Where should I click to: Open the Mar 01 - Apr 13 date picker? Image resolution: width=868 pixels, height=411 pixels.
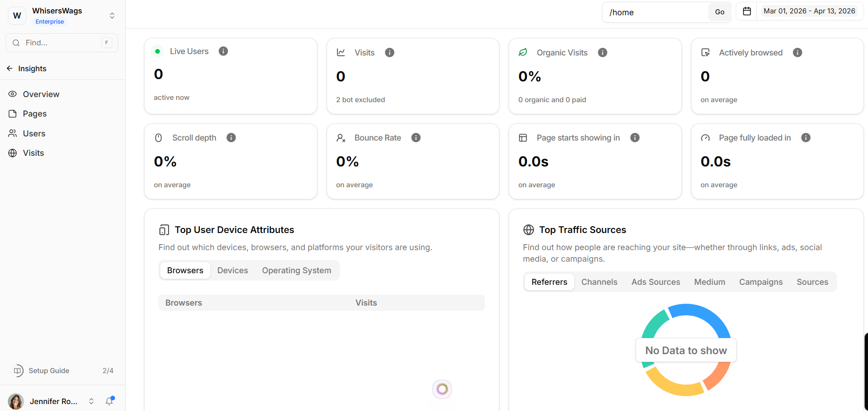point(809,11)
